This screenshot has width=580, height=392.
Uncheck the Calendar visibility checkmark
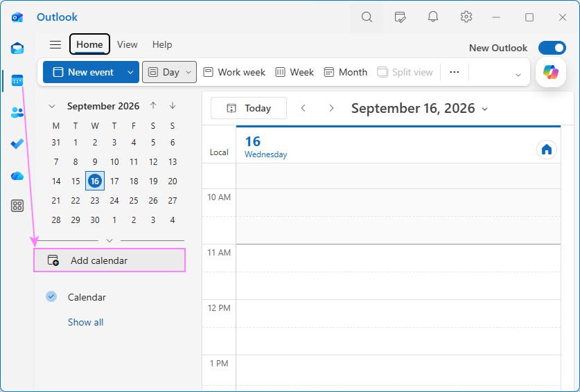[x=51, y=296]
